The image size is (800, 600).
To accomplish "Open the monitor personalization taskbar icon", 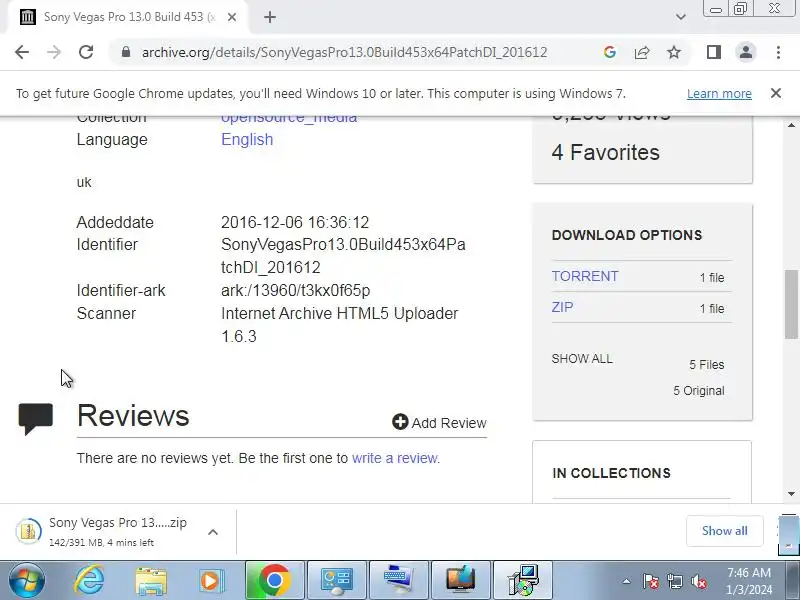I will pyautogui.click(x=461, y=581).
